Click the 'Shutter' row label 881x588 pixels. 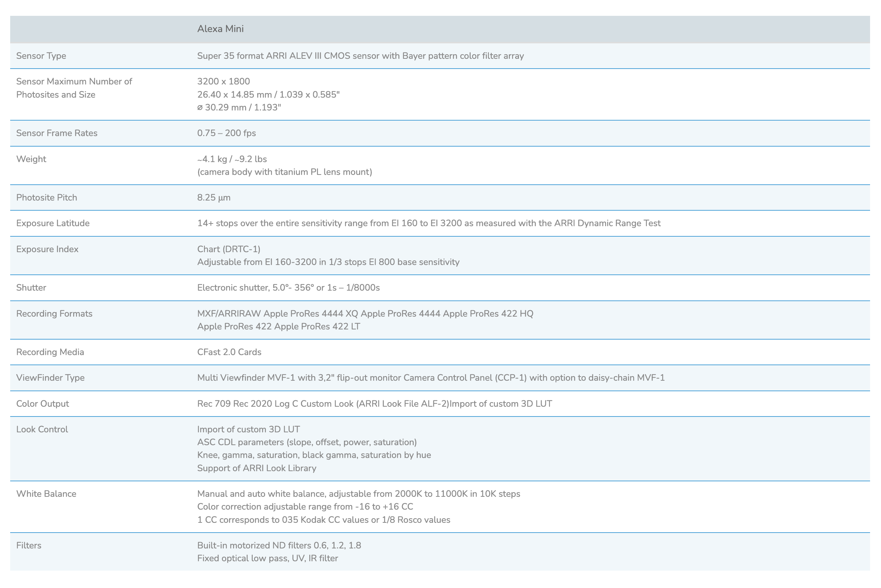pyautogui.click(x=31, y=288)
